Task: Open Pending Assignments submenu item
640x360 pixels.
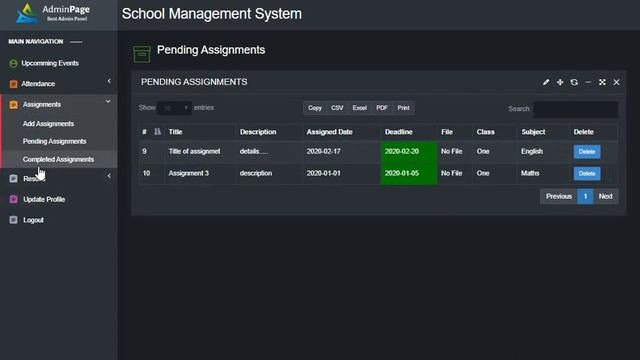Action: pyautogui.click(x=54, y=141)
